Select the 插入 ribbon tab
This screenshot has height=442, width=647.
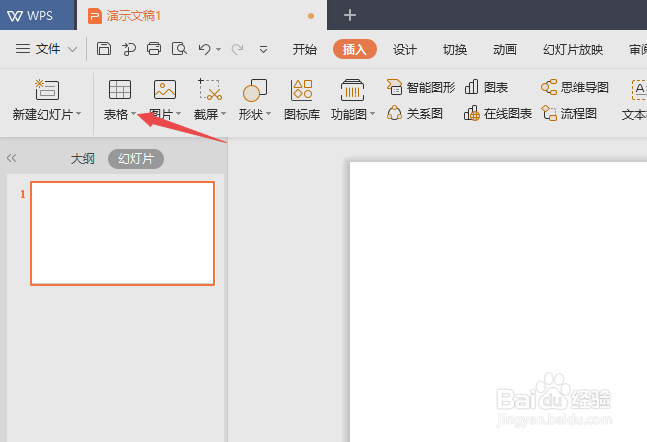(x=354, y=49)
